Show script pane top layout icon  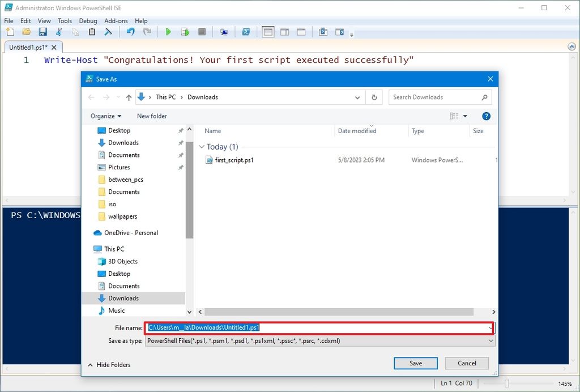pyautogui.click(x=268, y=32)
